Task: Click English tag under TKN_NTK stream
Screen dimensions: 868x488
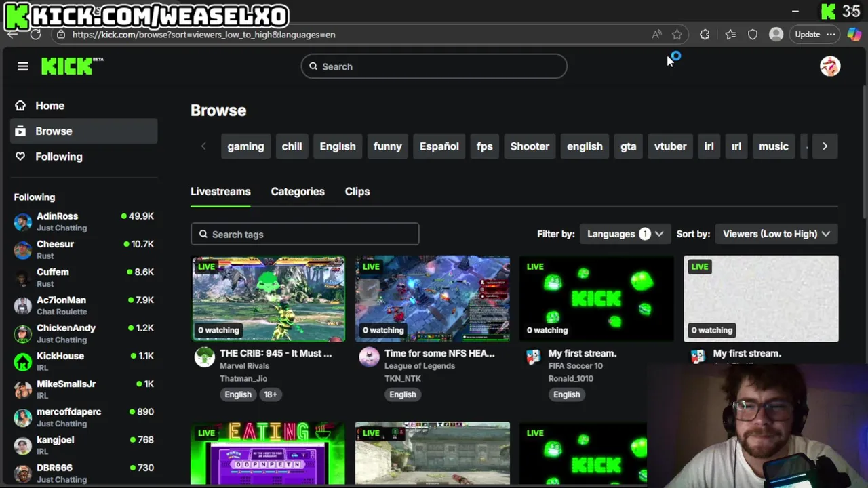Action: (403, 394)
